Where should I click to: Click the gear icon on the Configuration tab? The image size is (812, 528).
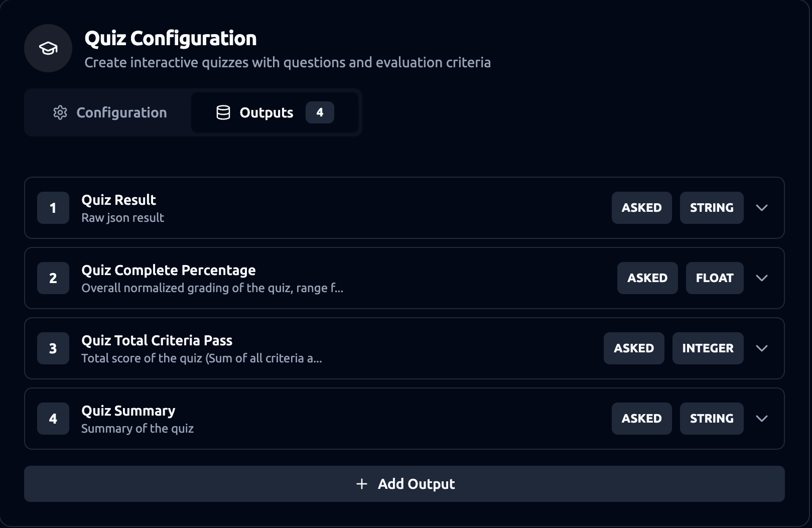coord(60,112)
